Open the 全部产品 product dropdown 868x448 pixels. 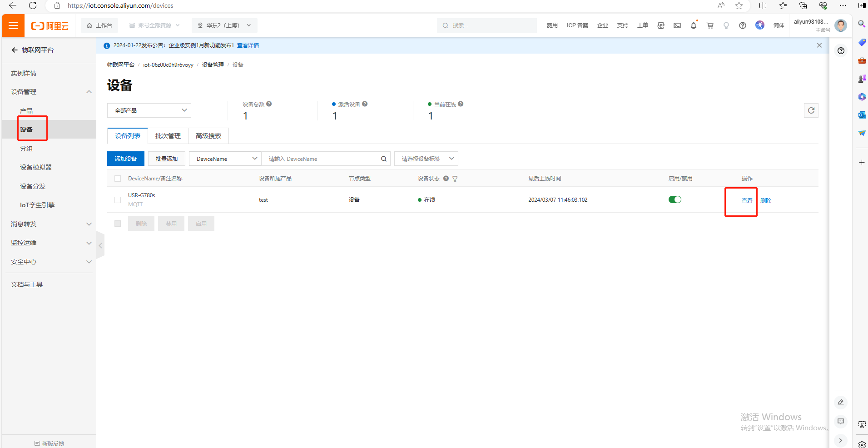(149, 110)
